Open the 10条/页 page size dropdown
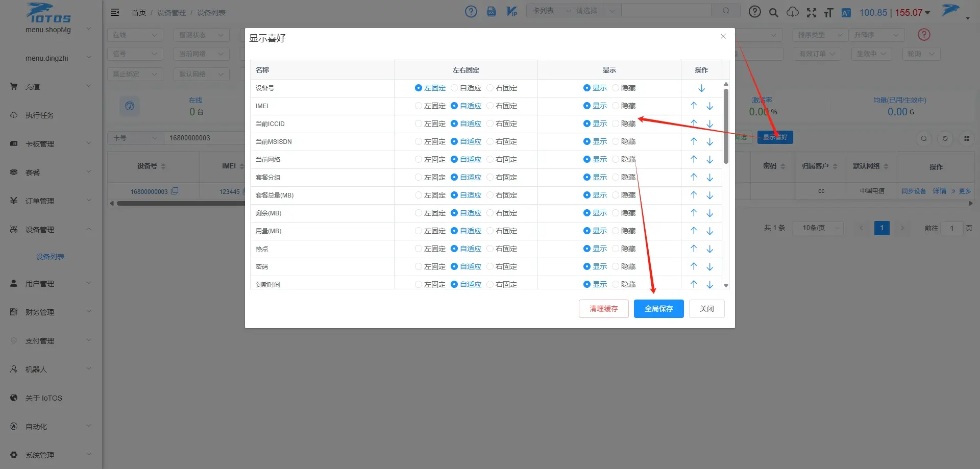 coord(818,228)
